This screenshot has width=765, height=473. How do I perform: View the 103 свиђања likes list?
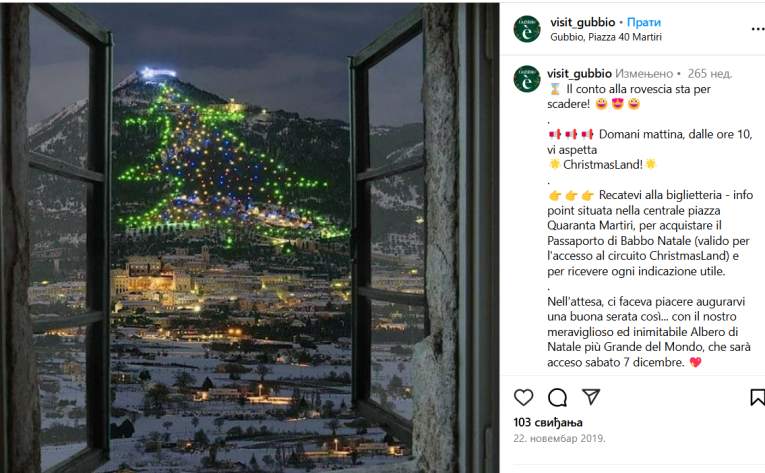(x=548, y=422)
